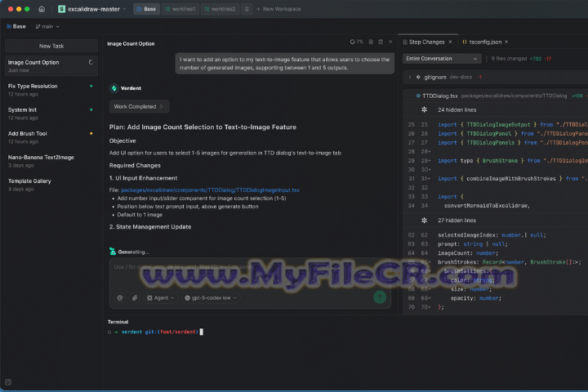Click the 'imageCount: number' code line
The width and height of the screenshot is (588, 392).
click(x=466, y=253)
